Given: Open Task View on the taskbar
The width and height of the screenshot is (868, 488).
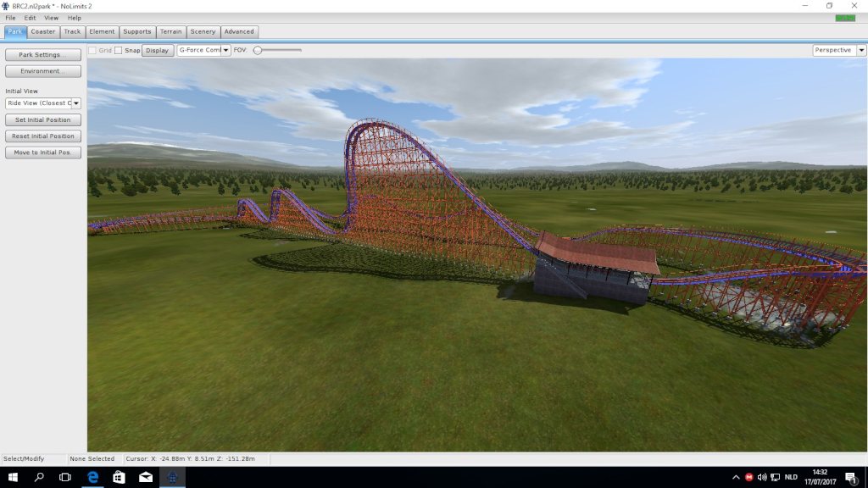Looking at the screenshot, I should tap(64, 477).
